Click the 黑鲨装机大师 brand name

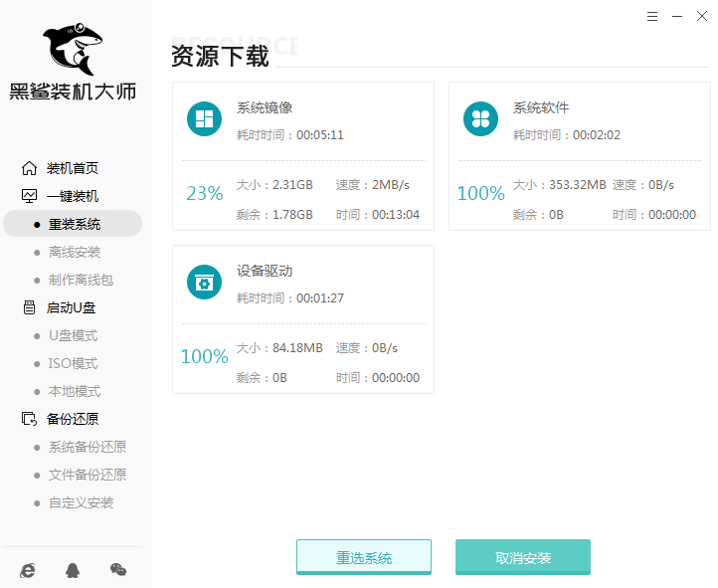(x=73, y=92)
